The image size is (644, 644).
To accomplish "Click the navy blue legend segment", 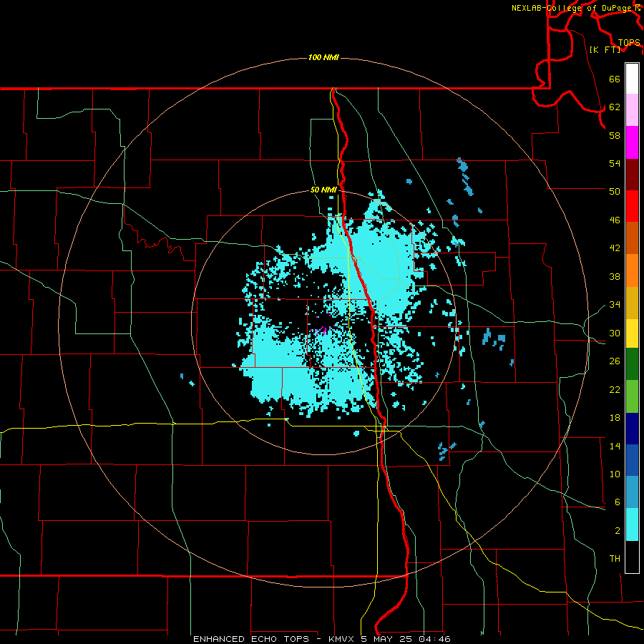I will coord(632,429).
